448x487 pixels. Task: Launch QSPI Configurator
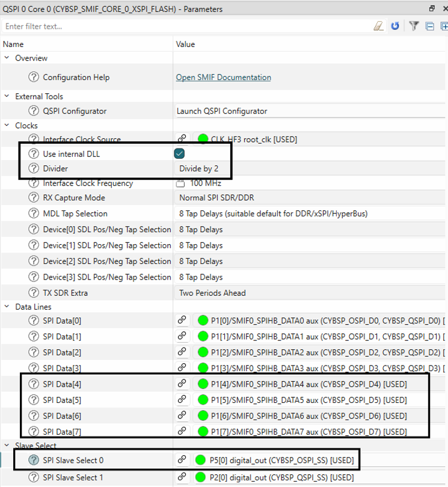222,111
